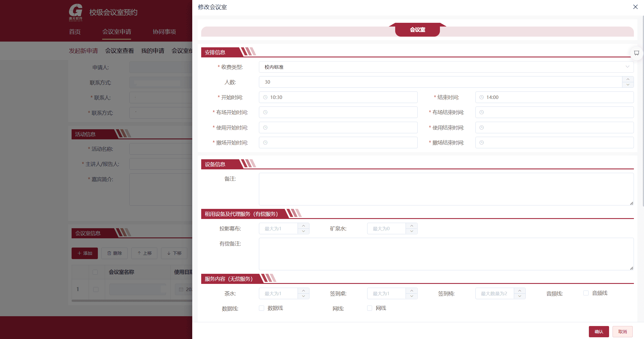Click the 取消 button
Image resolution: width=644 pixels, height=339 pixels.
click(622, 331)
